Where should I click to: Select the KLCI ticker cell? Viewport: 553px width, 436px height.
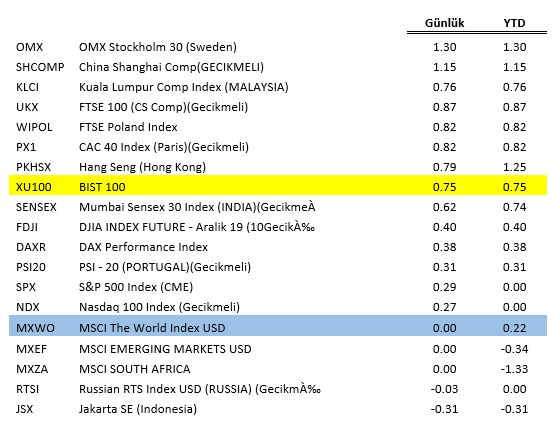(27, 87)
